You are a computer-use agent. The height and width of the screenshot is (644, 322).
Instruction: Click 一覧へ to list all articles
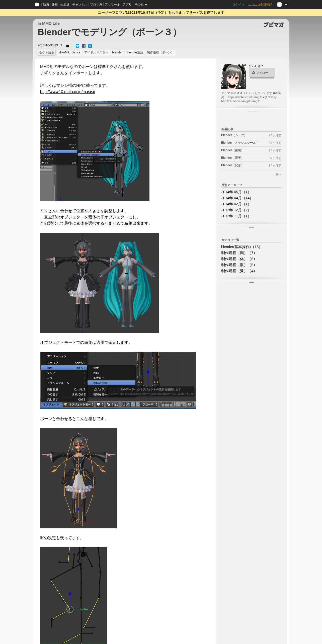pyautogui.click(x=277, y=174)
